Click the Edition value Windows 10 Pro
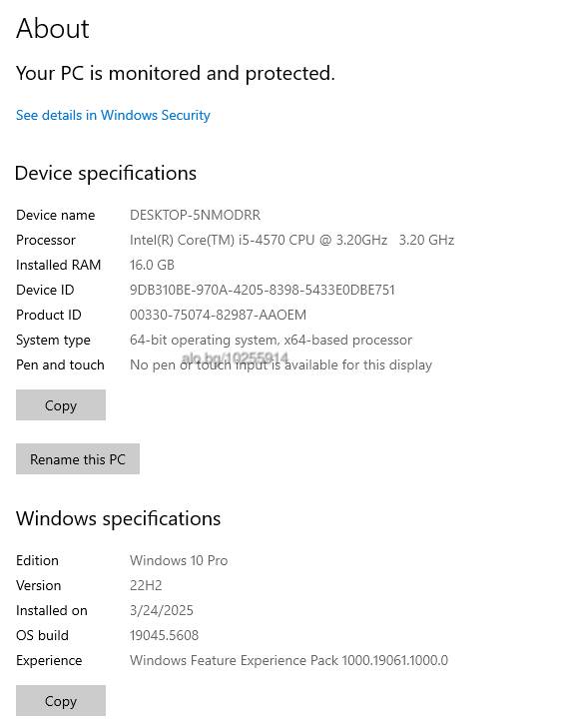561x728 pixels. click(x=179, y=560)
